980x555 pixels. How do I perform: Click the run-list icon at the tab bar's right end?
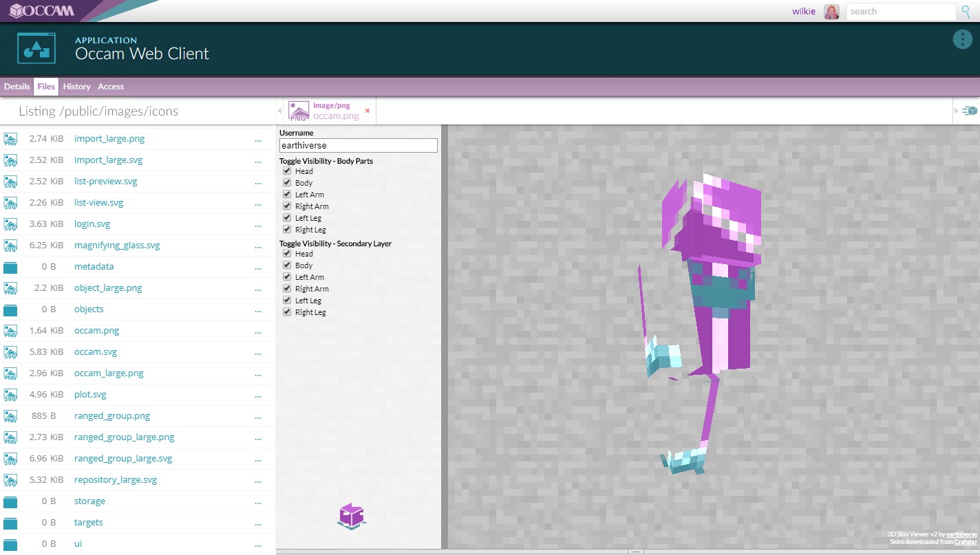970,111
